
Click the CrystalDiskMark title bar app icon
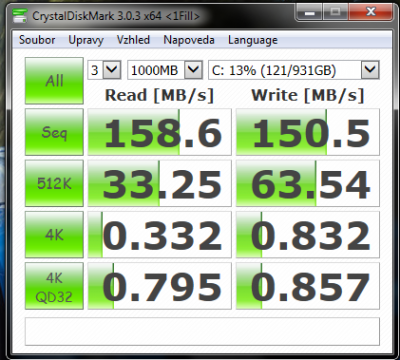[x=20, y=15]
